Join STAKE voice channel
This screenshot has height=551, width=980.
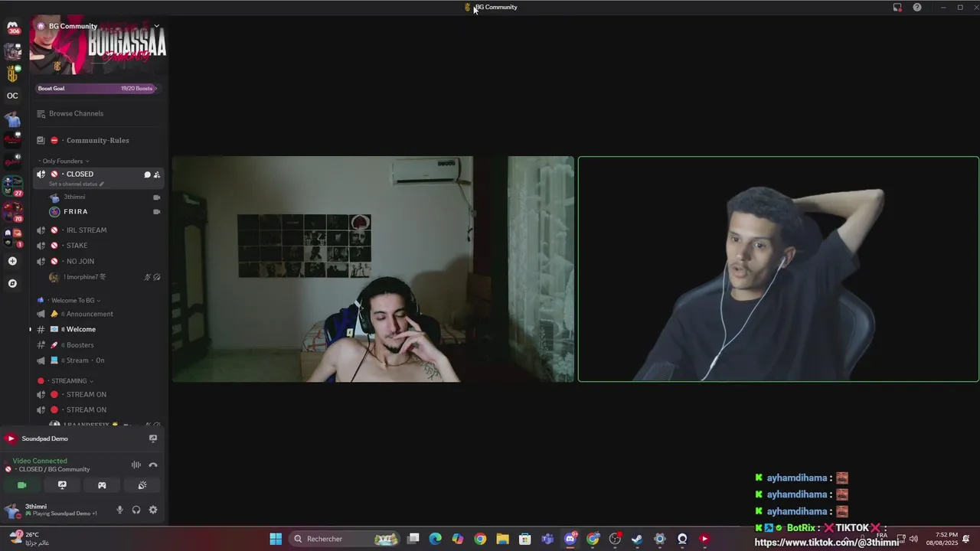coord(100,245)
